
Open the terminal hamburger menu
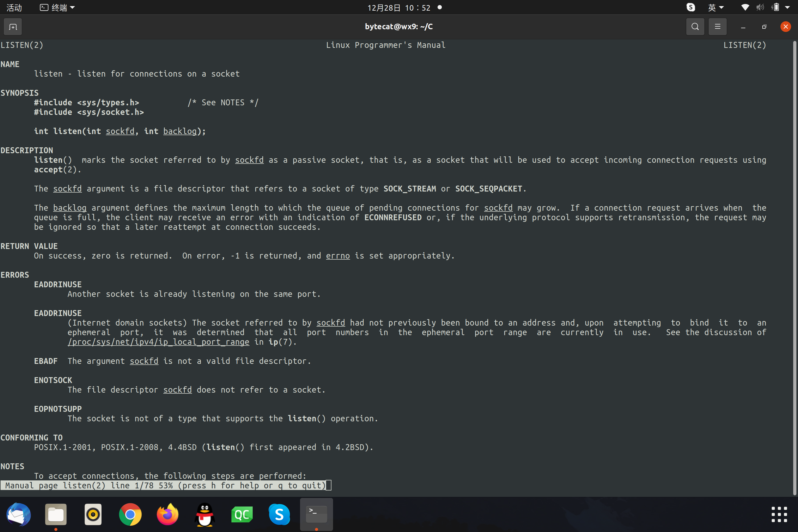click(x=717, y=27)
